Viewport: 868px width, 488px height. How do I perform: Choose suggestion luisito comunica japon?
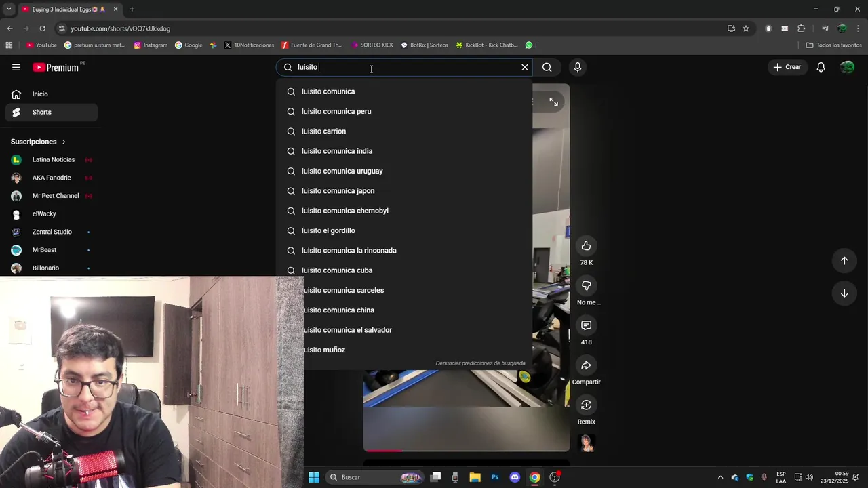tap(404, 191)
